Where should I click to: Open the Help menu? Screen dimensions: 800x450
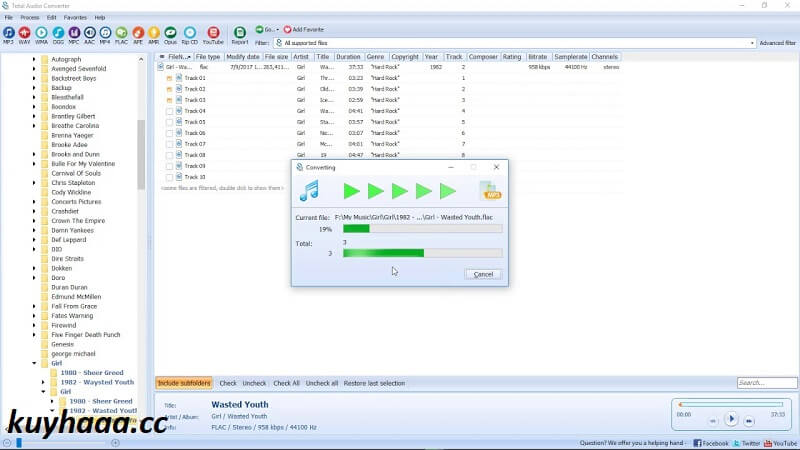(100, 17)
